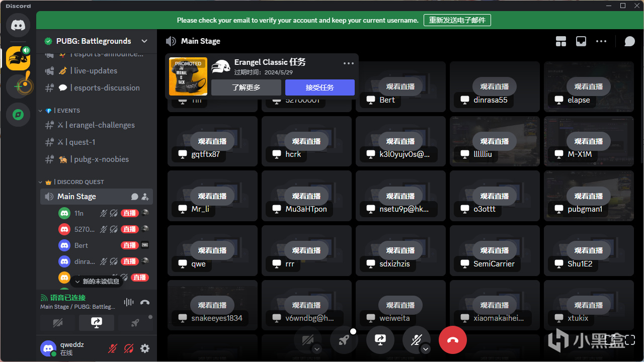Image resolution: width=644 pixels, height=362 pixels.
Task: Watch SemiCarrier's stream
Action: click(495, 250)
